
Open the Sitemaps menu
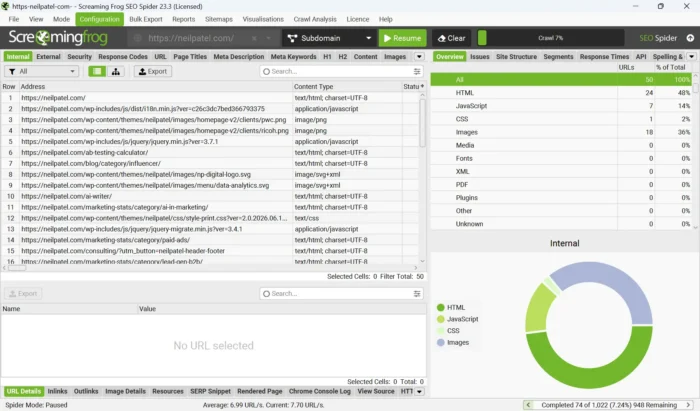tap(219, 19)
